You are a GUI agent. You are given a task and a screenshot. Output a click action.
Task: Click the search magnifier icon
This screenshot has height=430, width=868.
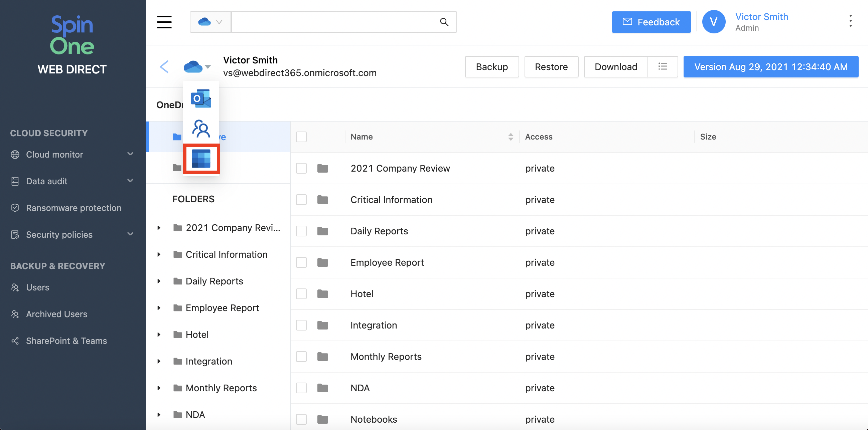click(444, 22)
